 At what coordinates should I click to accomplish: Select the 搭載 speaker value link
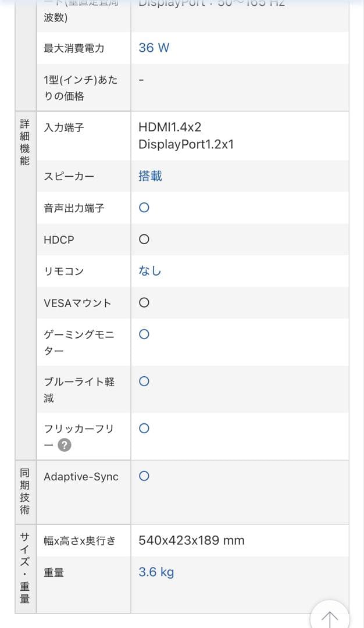point(149,176)
